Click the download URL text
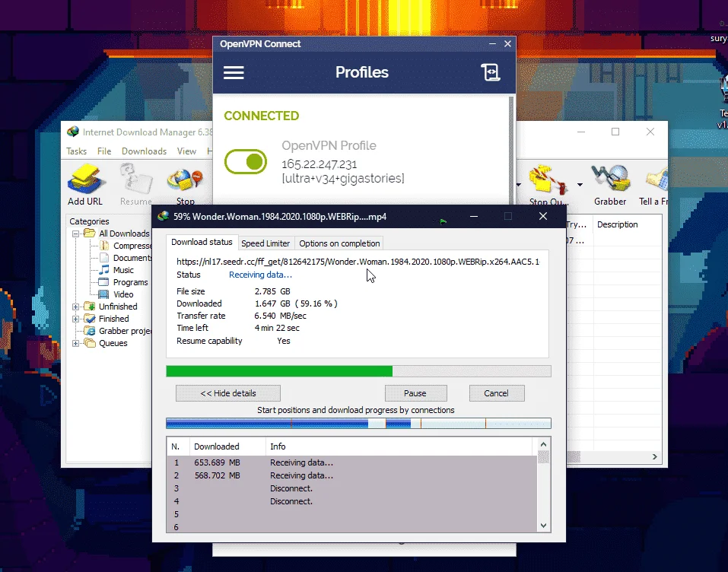 tap(358, 262)
